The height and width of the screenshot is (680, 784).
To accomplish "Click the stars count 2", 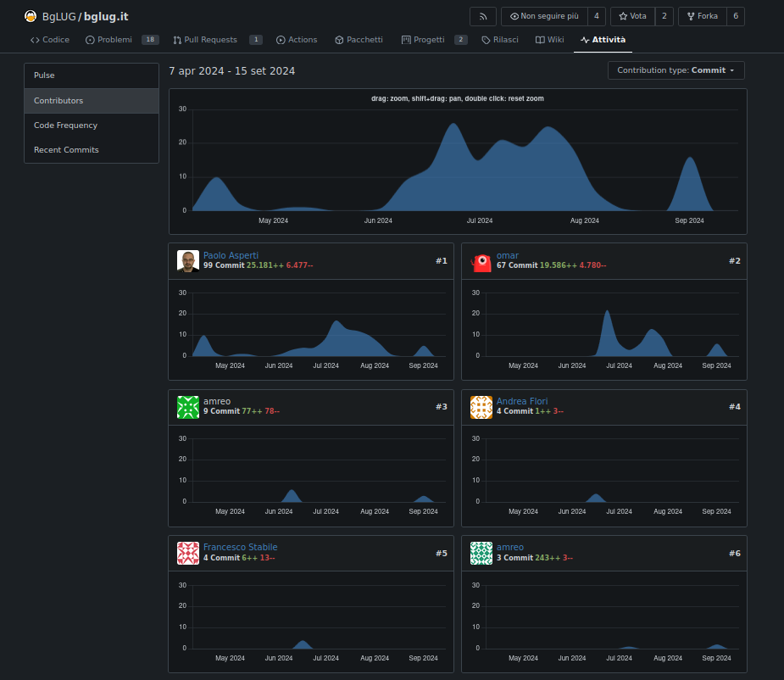I will click(664, 16).
